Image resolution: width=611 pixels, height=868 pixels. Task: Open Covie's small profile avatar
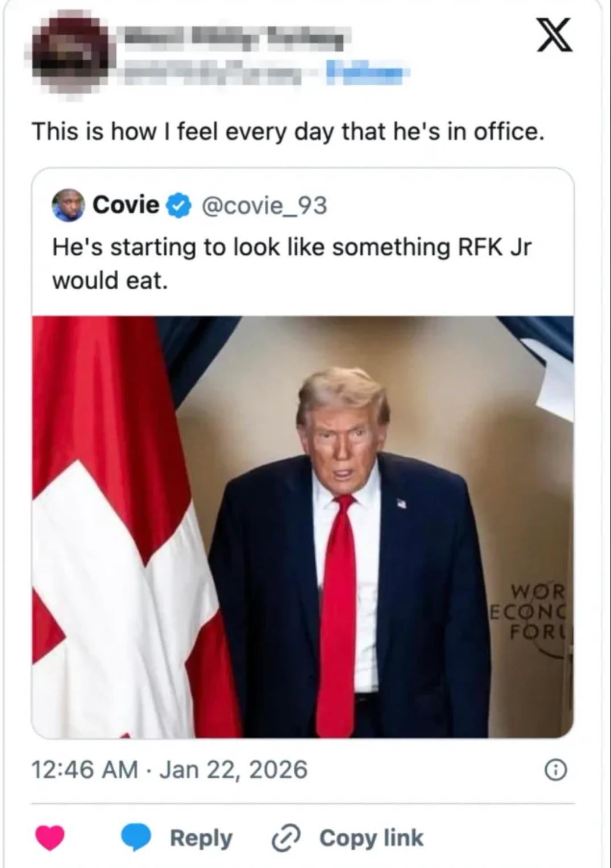coord(68,205)
